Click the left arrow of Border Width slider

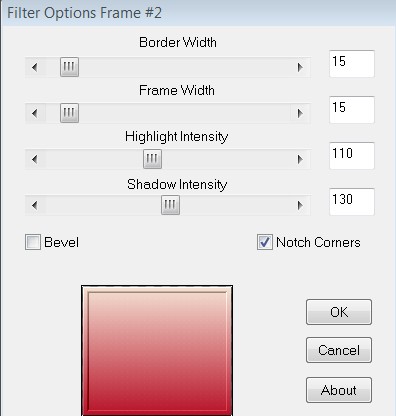click(x=35, y=67)
